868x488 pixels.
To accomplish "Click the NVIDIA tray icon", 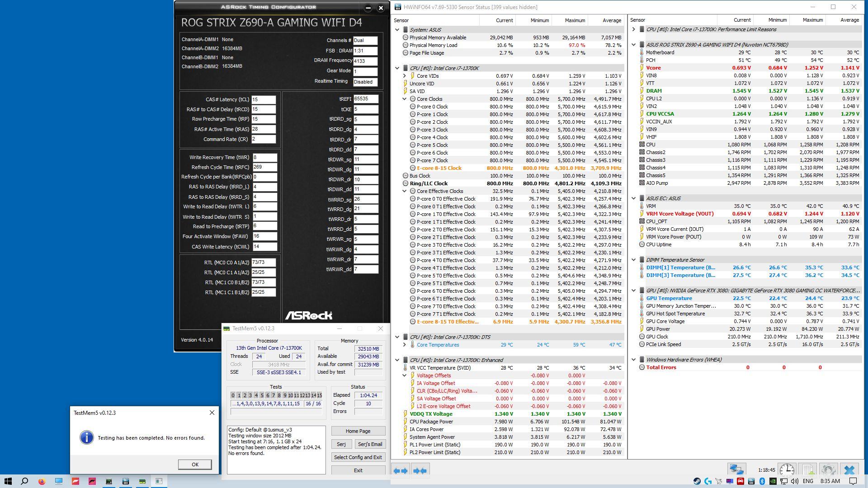I will pyautogui.click(x=773, y=481).
